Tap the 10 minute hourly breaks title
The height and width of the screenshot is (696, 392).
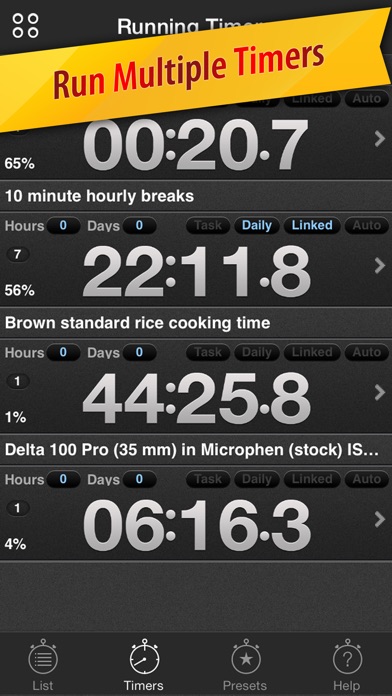99,196
